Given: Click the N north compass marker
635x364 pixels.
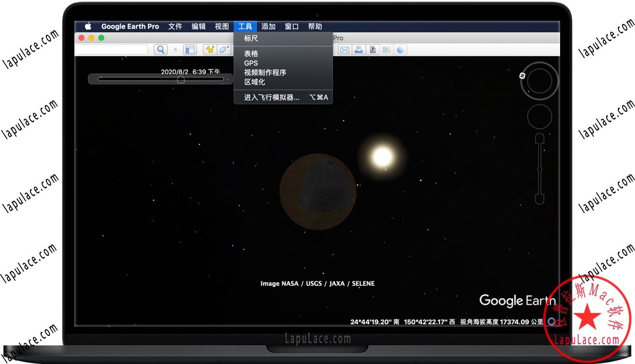Looking at the screenshot, I should (x=523, y=76).
